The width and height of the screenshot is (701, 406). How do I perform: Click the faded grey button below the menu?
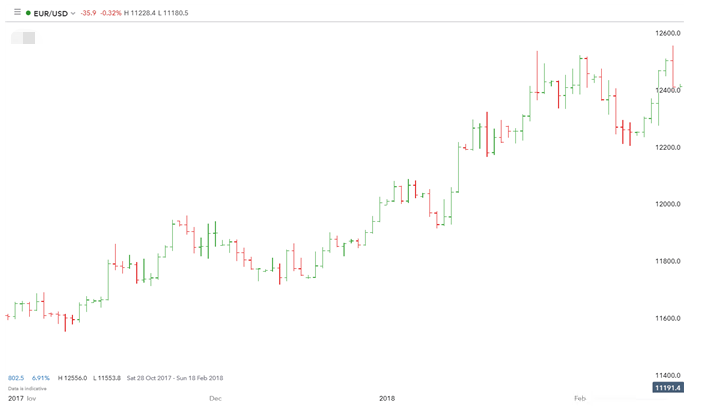tap(23, 38)
